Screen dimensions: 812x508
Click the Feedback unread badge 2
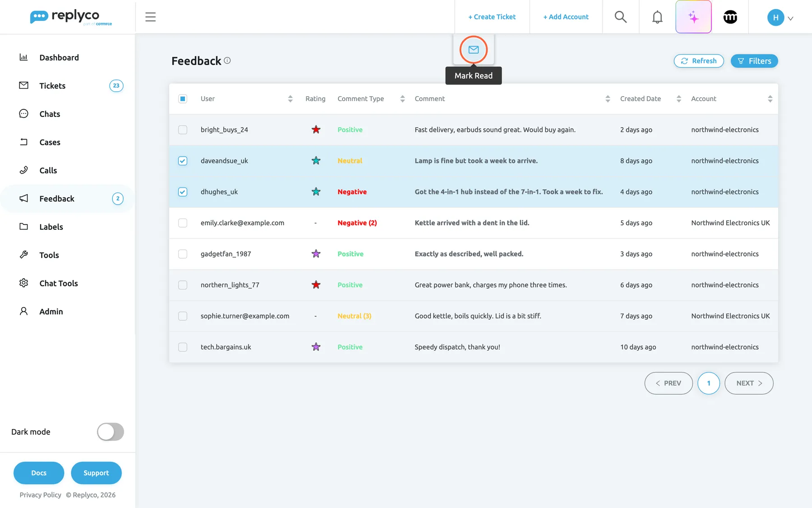pos(118,199)
